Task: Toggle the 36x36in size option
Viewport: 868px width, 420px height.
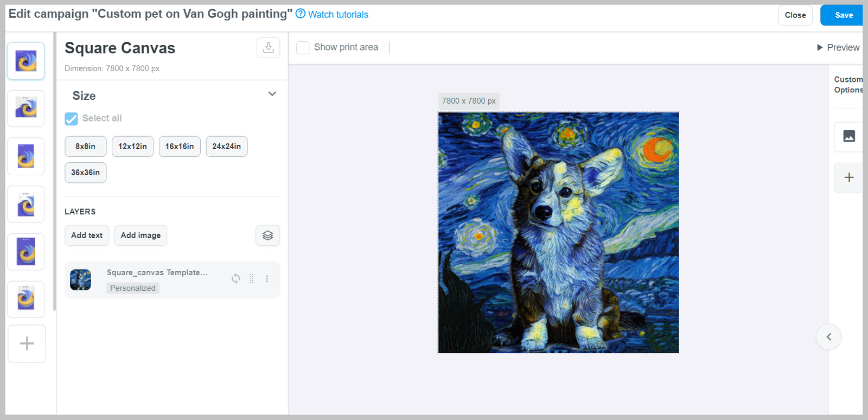Action: [85, 173]
